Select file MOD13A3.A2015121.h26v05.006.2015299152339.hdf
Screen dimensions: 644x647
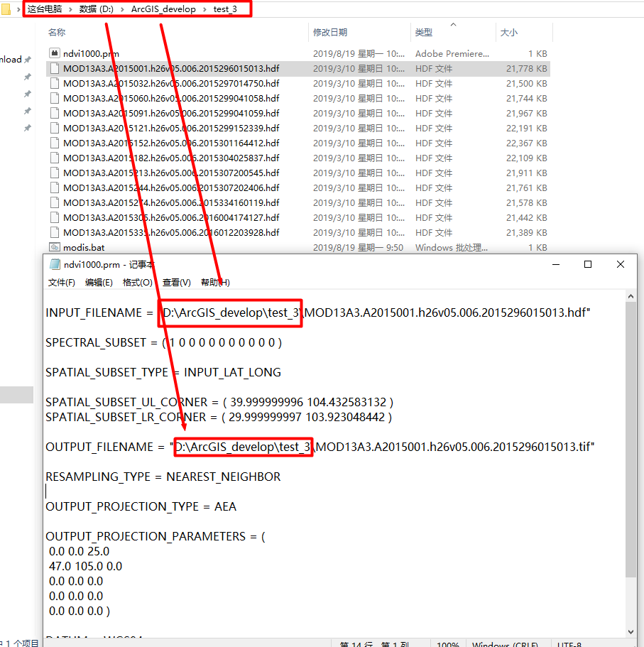pos(171,128)
